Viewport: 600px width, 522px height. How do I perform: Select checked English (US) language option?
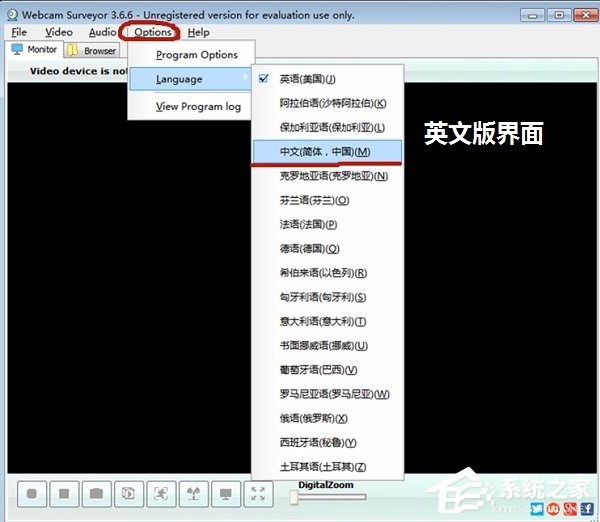(x=310, y=79)
